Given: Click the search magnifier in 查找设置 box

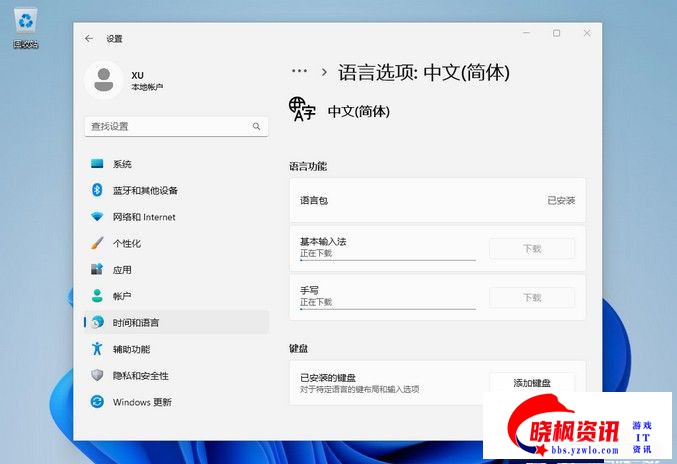Looking at the screenshot, I should click(256, 127).
